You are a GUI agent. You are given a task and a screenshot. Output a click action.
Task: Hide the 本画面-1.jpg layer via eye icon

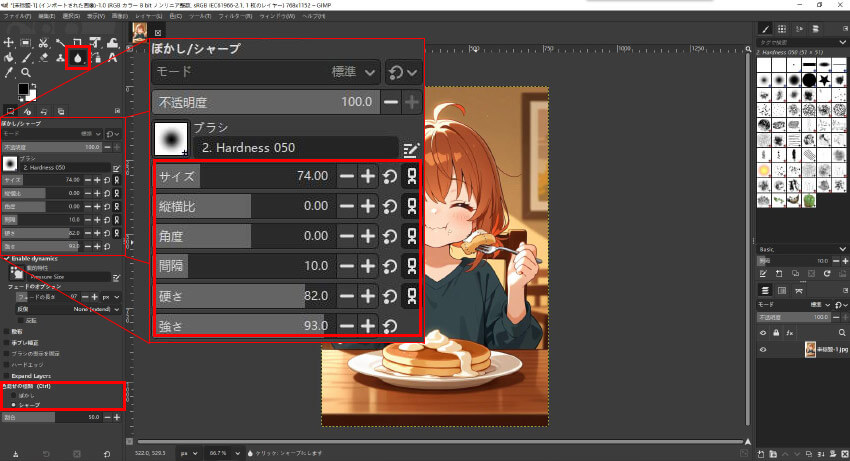click(x=763, y=350)
